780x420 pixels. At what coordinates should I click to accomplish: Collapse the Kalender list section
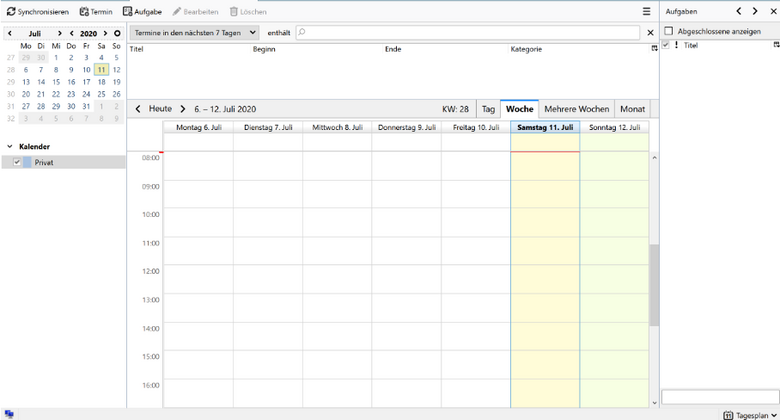click(x=9, y=147)
